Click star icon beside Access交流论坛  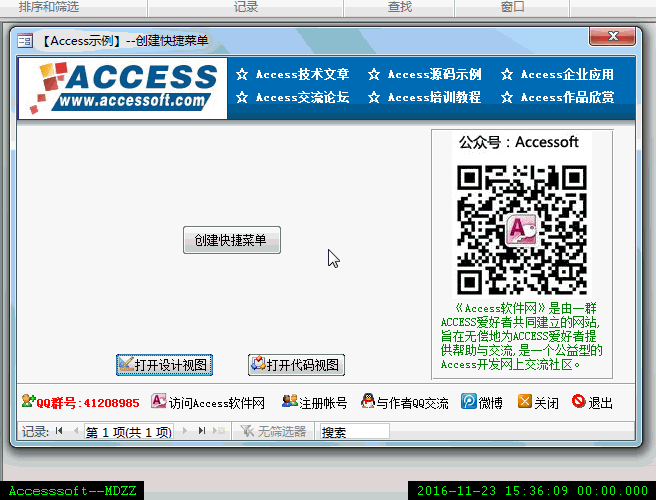pos(242,97)
